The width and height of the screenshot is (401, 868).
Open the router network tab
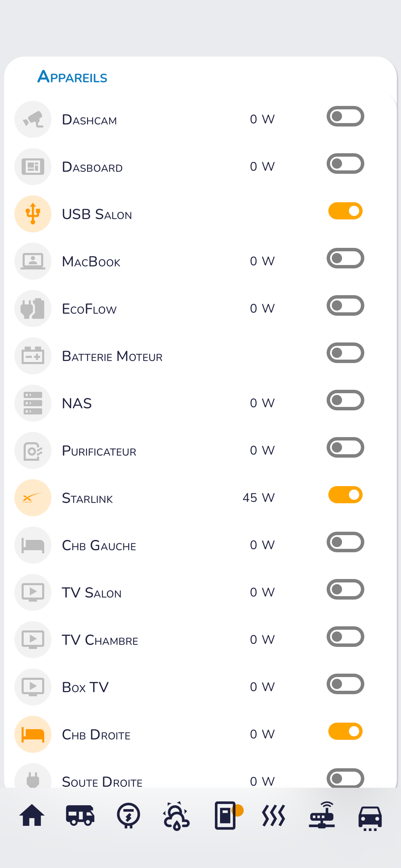(x=321, y=815)
